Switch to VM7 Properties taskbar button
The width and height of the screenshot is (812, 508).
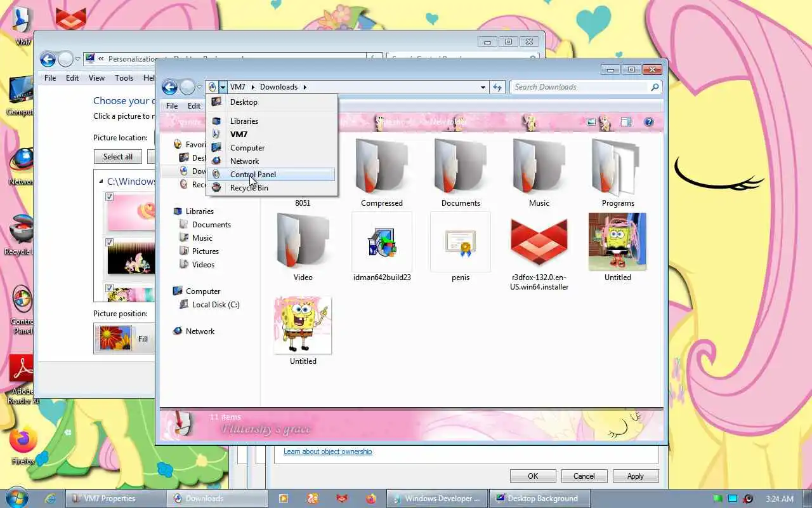[x=115, y=498]
